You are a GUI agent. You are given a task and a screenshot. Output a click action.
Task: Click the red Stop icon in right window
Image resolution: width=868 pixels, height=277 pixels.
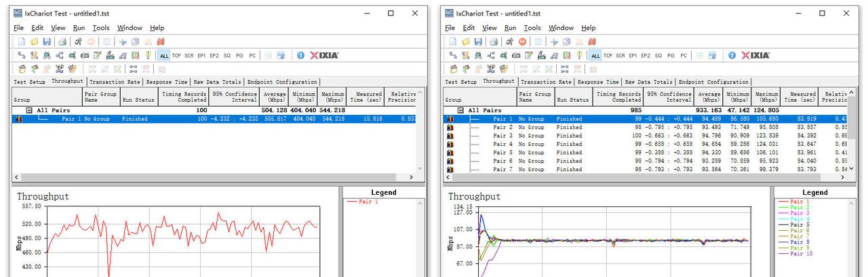[522, 41]
